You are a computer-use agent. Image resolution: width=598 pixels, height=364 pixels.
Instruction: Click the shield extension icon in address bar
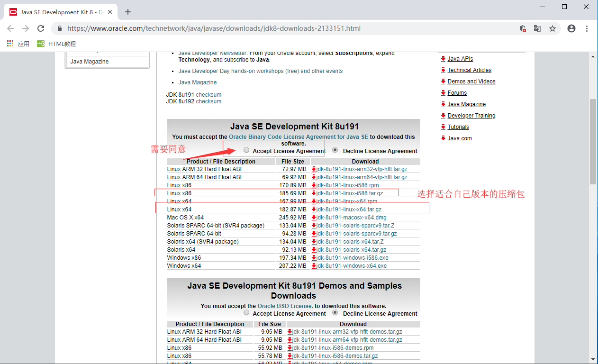pos(523,28)
